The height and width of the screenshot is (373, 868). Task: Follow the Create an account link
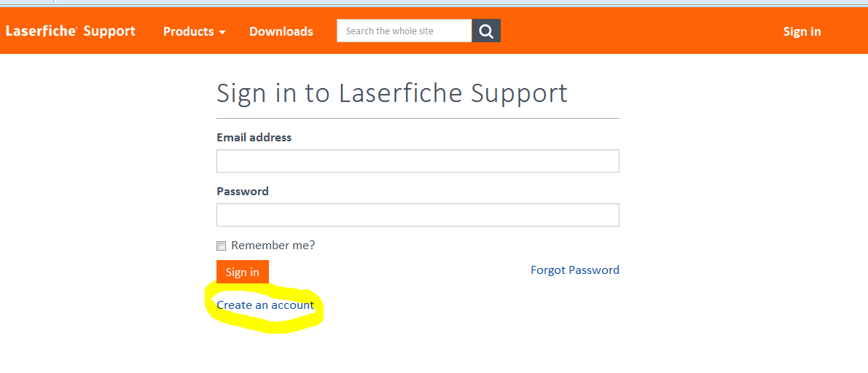pyautogui.click(x=265, y=305)
